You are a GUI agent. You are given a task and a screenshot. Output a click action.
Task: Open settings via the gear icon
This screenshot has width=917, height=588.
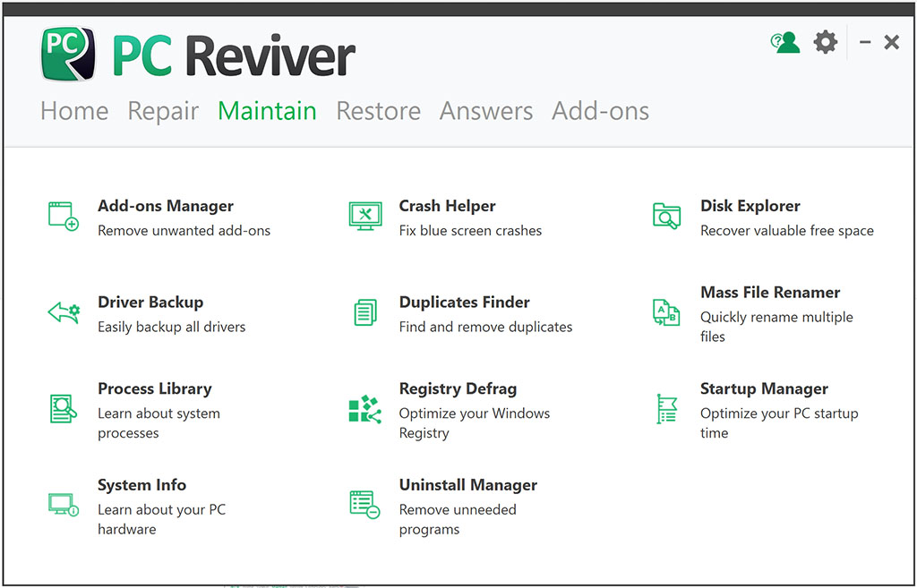825,42
